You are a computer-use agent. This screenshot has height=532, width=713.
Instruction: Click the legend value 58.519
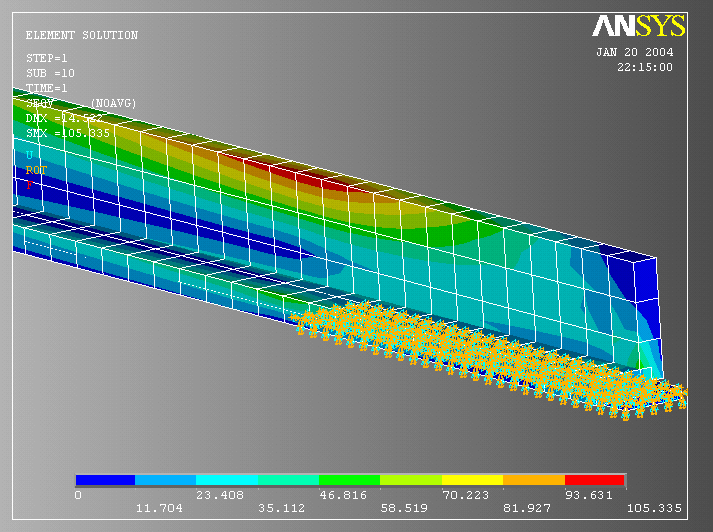[x=404, y=508]
